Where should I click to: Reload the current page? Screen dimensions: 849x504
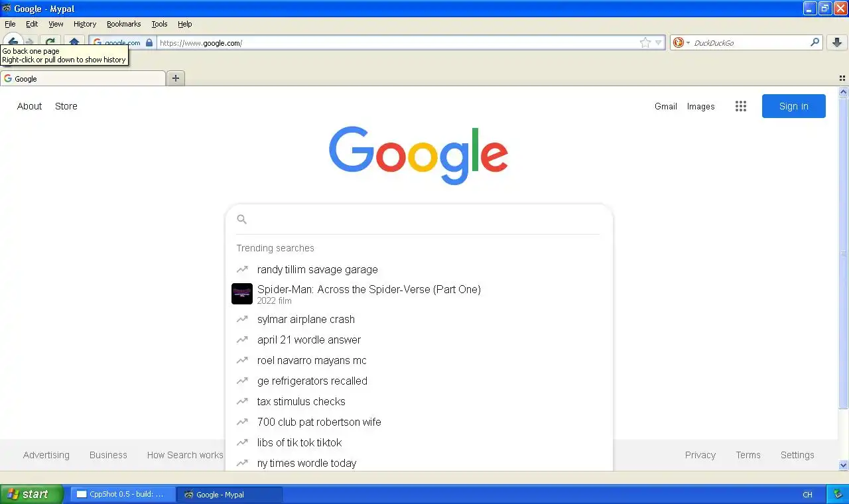[x=50, y=42]
